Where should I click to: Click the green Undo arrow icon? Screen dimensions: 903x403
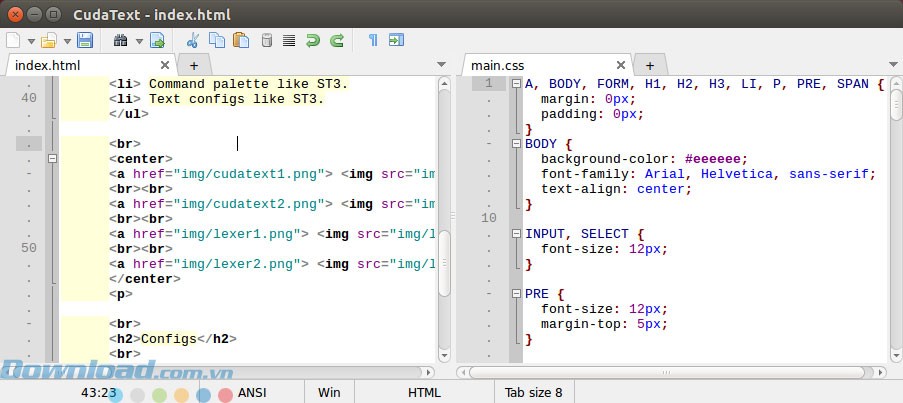pyautogui.click(x=313, y=41)
